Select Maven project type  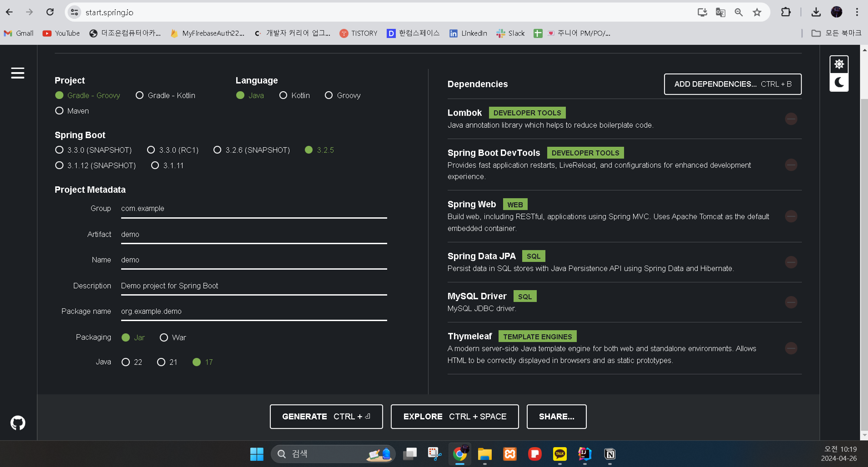click(72, 111)
